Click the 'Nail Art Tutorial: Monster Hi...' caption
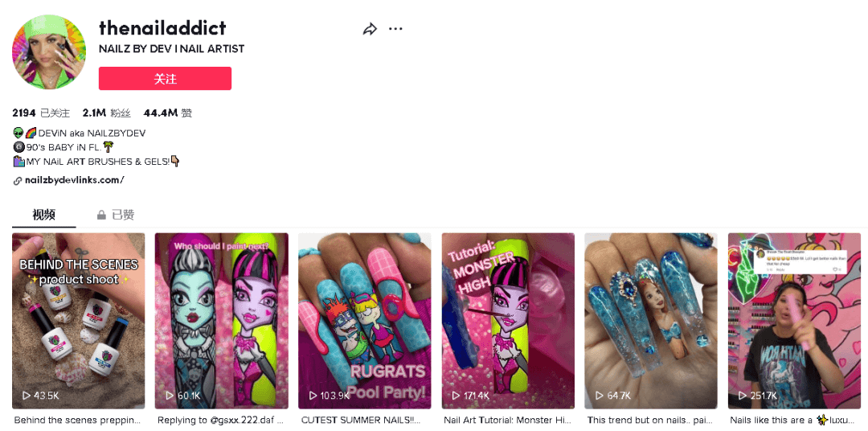The image size is (868, 431). (x=508, y=421)
